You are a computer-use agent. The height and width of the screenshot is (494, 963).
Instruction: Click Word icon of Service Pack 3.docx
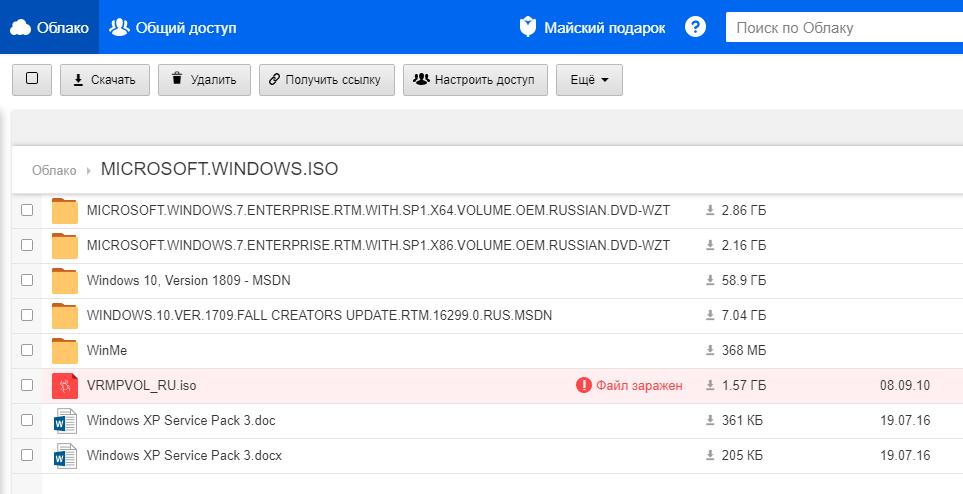64,456
